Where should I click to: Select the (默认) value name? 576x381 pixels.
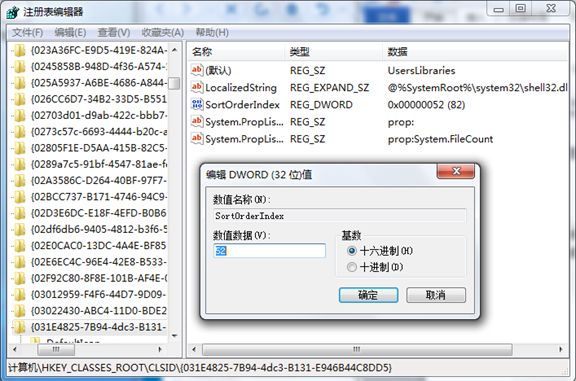[218, 70]
